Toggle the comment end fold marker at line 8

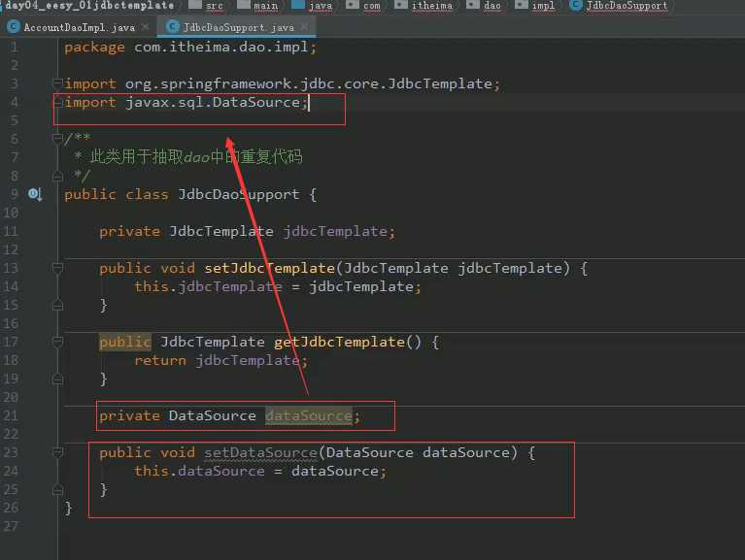coord(57,177)
